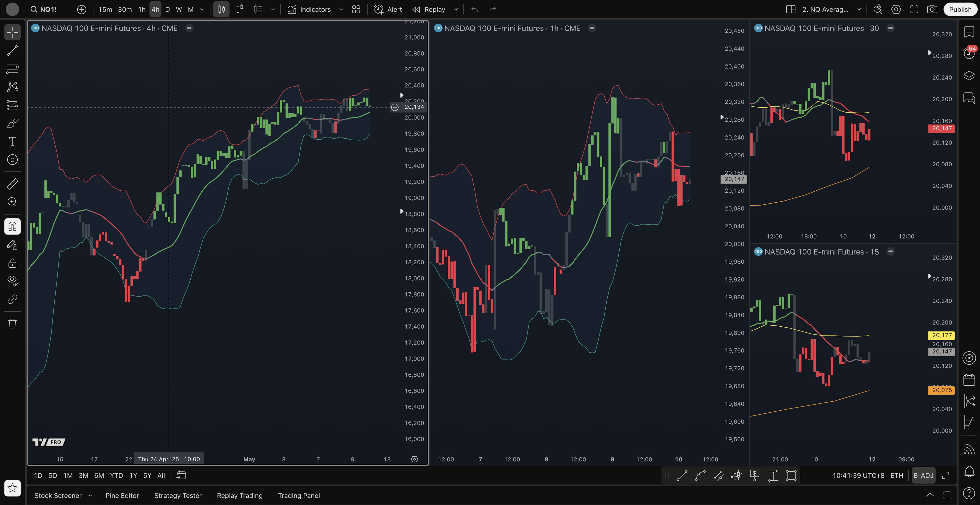
Task: Select the trend line drawing tool
Action: coord(12,51)
